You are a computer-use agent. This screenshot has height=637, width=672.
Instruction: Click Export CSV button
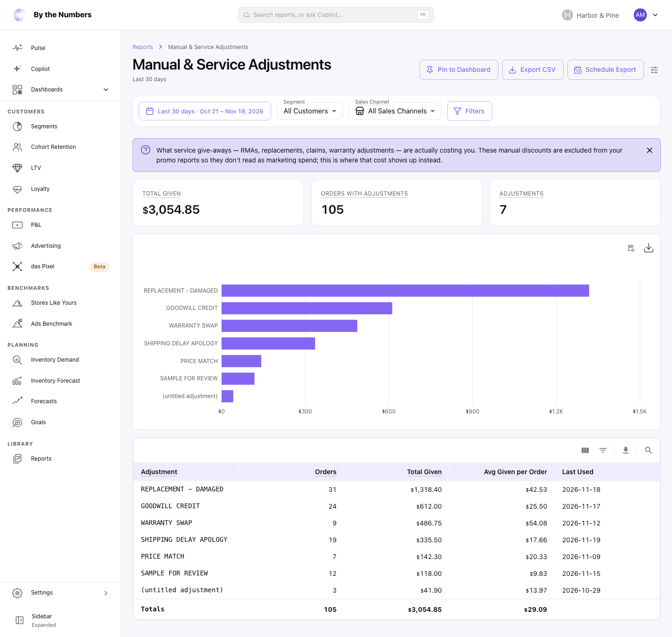tap(533, 70)
